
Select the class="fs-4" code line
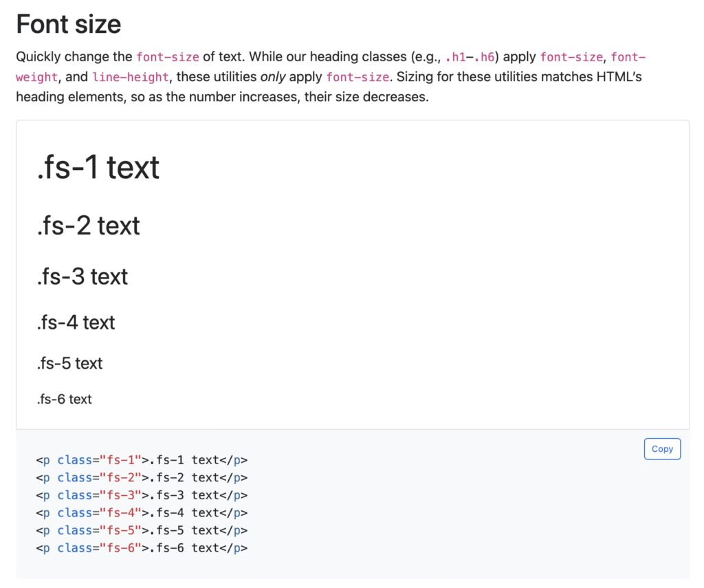click(x=142, y=513)
